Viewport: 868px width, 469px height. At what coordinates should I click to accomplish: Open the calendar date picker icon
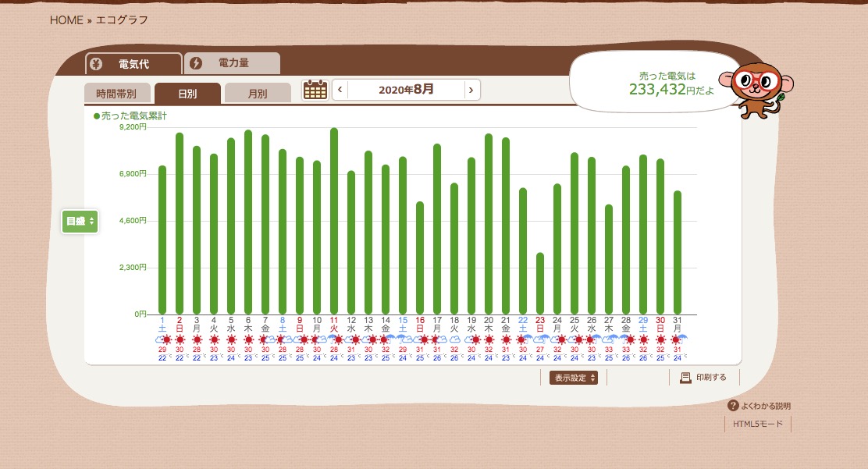point(315,90)
